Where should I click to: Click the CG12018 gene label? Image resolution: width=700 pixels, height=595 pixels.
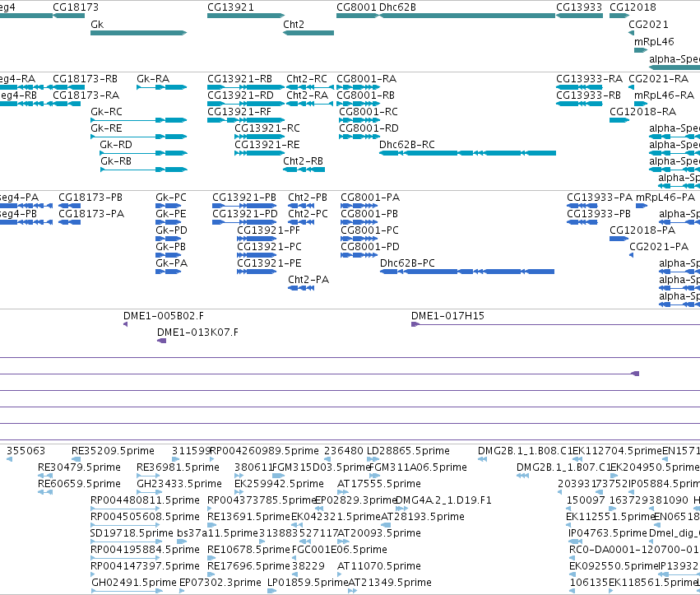[x=633, y=7]
